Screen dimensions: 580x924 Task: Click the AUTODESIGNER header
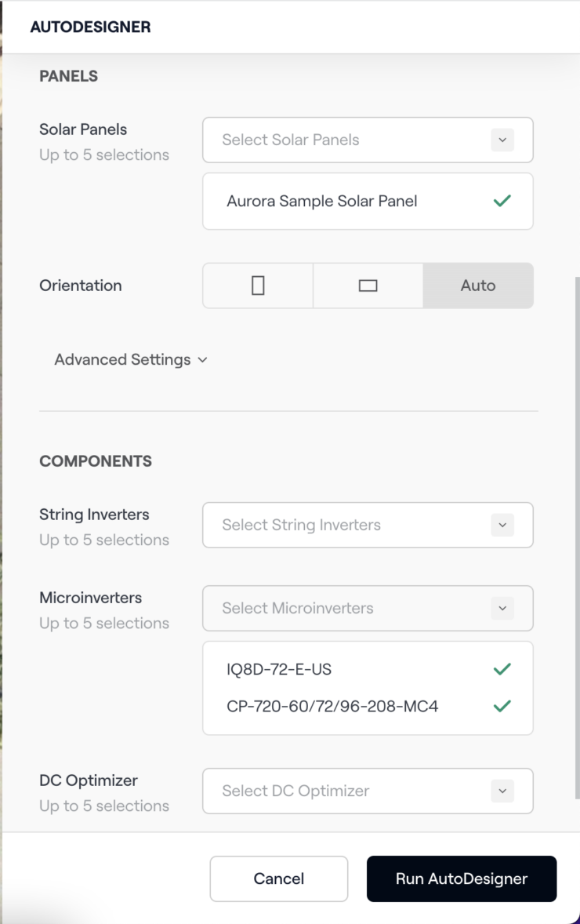(x=90, y=26)
